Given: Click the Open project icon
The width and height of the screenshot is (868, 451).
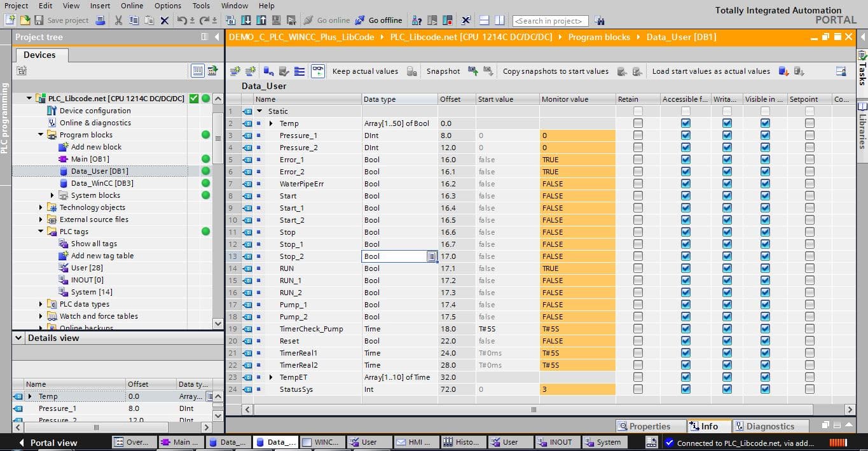Looking at the screenshot, I should click(x=24, y=20).
